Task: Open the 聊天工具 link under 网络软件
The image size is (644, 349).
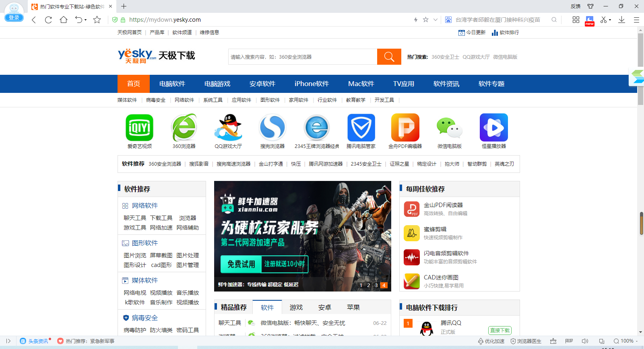Action: (135, 218)
